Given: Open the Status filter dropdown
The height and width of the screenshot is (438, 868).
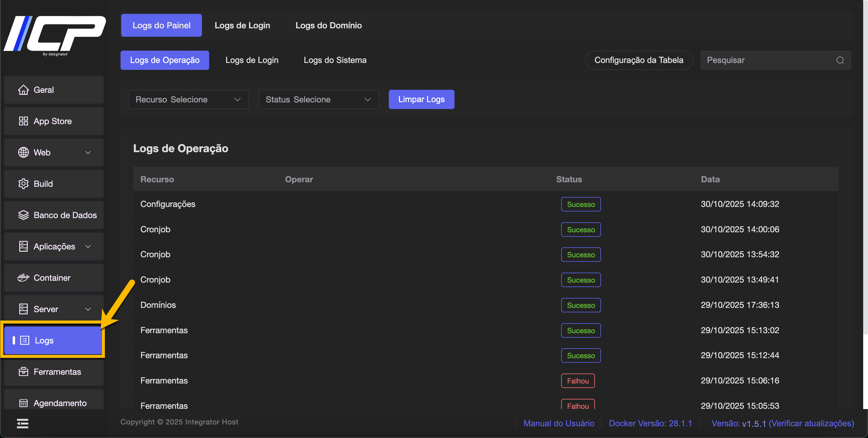Looking at the screenshot, I should click(x=319, y=99).
